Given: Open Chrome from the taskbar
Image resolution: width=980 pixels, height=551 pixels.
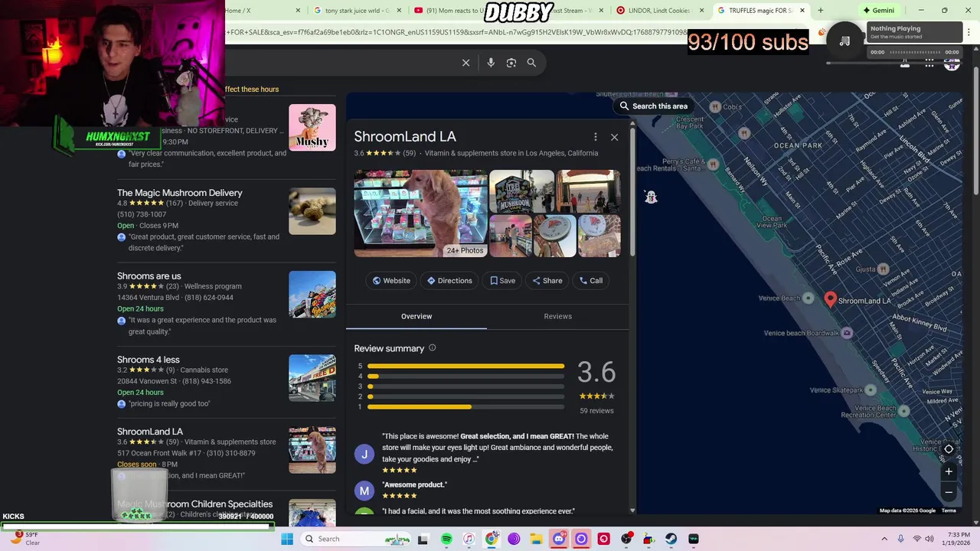Looking at the screenshot, I should 492,539.
